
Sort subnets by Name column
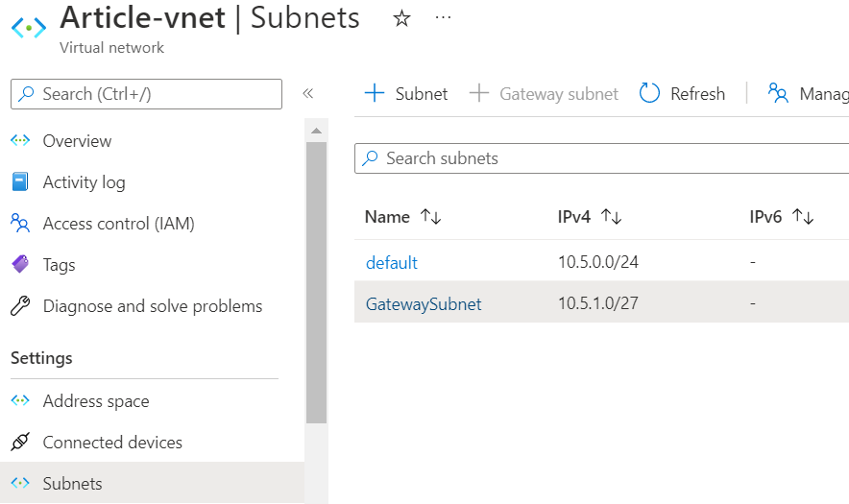[431, 218]
